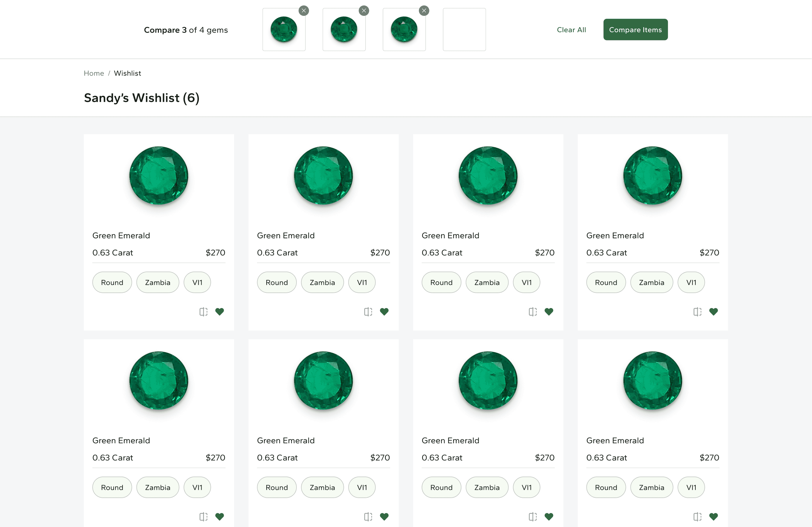The width and height of the screenshot is (812, 527).
Task: Click compare icon on first row first emerald
Action: [x=203, y=312]
